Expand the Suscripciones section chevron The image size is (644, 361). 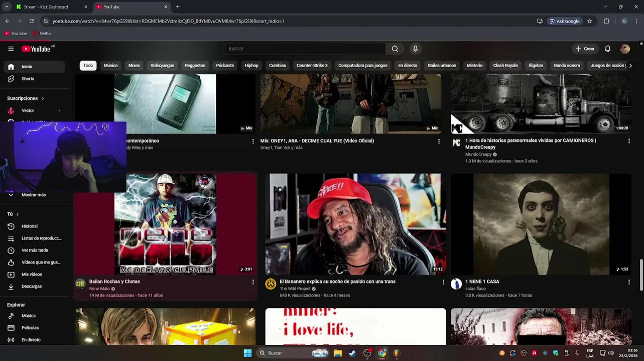pyautogui.click(x=43, y=99)
